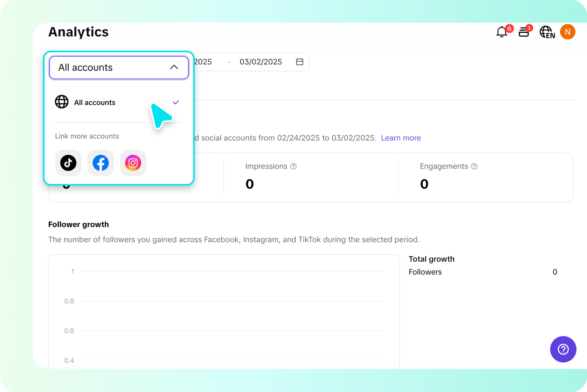The image size is (587, 392).
Task: Collapse the All accounts dropdown
Action: click(x=174, y=67)
